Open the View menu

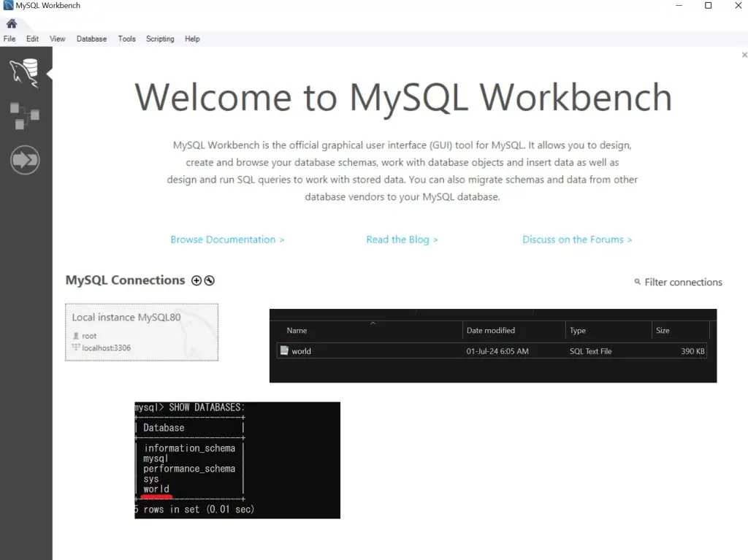tap(57, 39)
